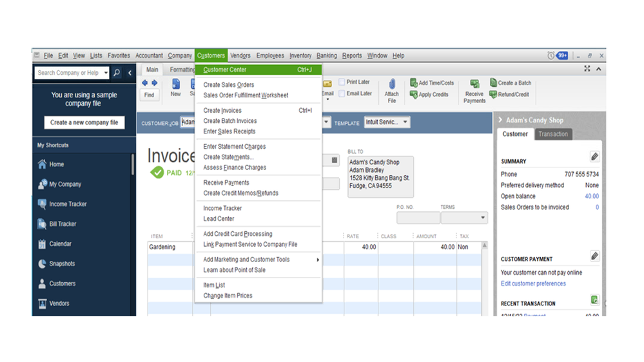The height and width of the screenshot is (362, 644).
Task: Click Create a Batch icon
Action: coord(493,82)
